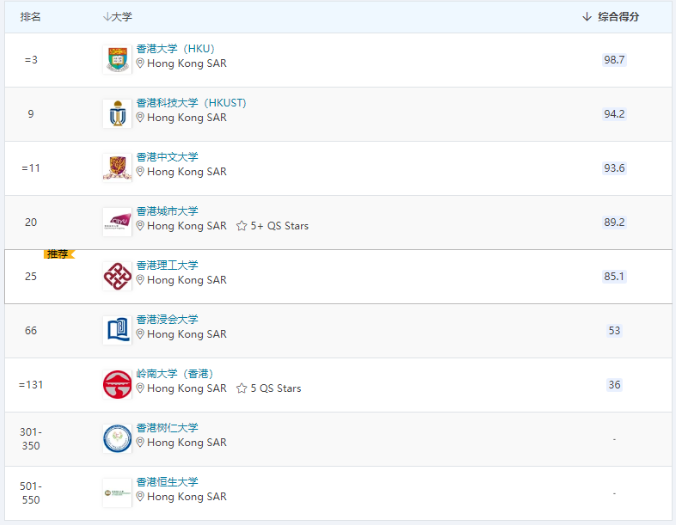Click the rank 9 cell
The image size is (677, 525).
pos(31,114)
